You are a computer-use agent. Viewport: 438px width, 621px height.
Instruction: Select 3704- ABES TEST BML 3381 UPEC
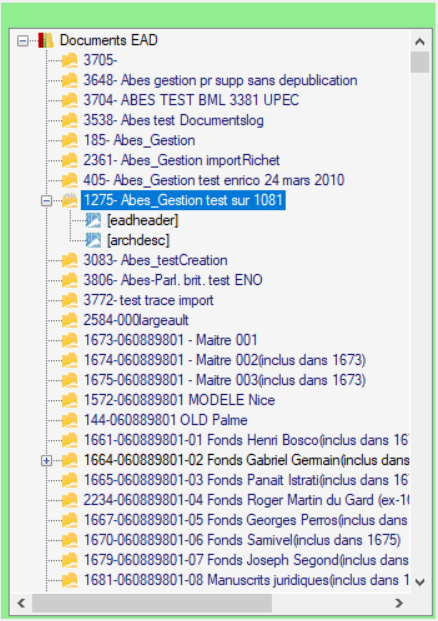click(x=191, y=100)
